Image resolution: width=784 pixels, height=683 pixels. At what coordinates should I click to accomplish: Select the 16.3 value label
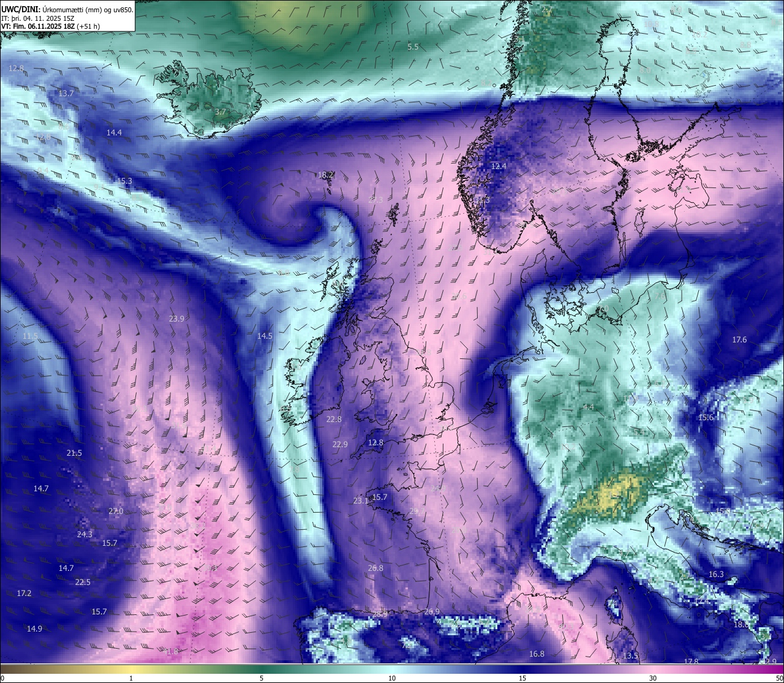(x=716, y=574)
